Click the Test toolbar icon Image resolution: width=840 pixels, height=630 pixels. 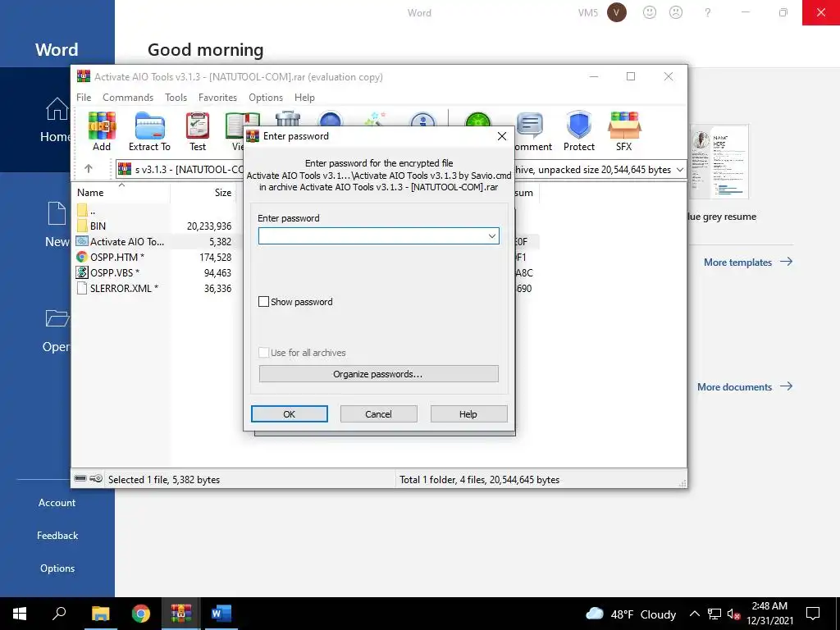pos(197,131)
